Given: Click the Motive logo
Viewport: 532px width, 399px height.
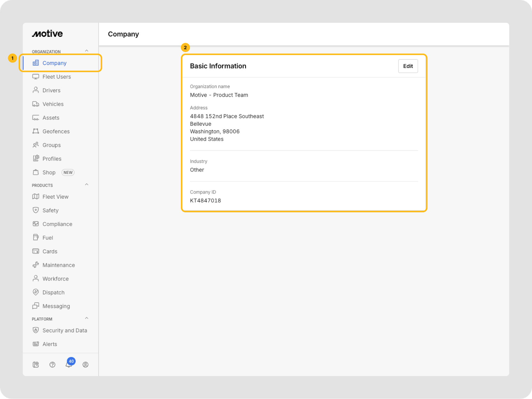Looking at the screenshot, I should point(47,34).
